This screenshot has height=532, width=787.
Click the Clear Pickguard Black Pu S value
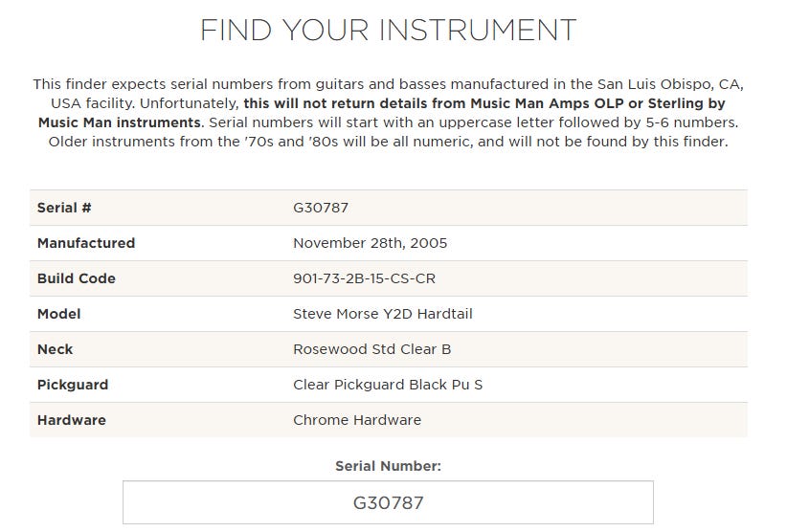388,385
